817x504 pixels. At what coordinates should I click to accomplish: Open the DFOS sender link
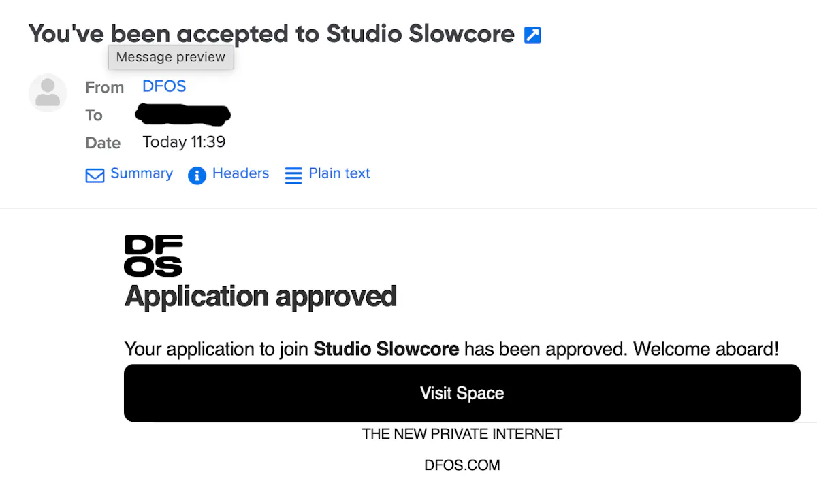tap(164, 86)
